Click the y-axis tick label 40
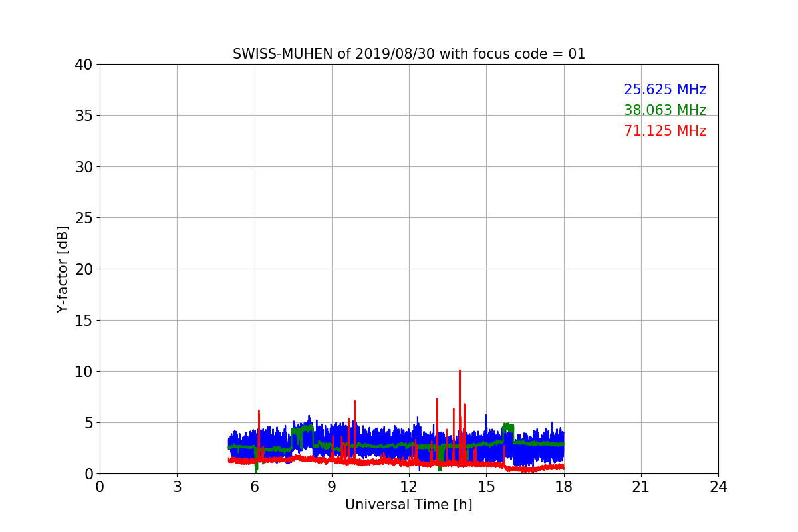798x532 pixels. pos(84,65)
